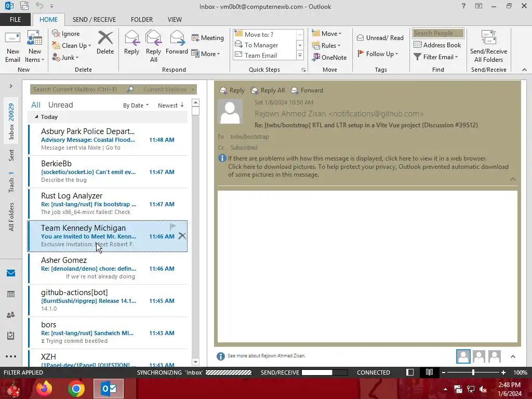Viewport: 532px width, 399px height.
Task: Show All messages filter
Action: 36,105
